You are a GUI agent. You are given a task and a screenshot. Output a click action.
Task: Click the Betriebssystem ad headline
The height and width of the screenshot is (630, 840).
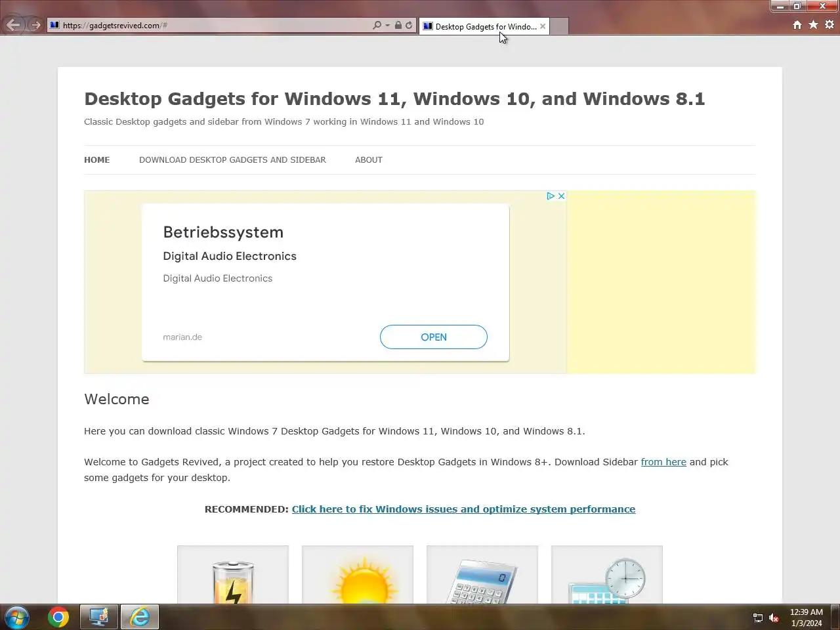point(223,232)
